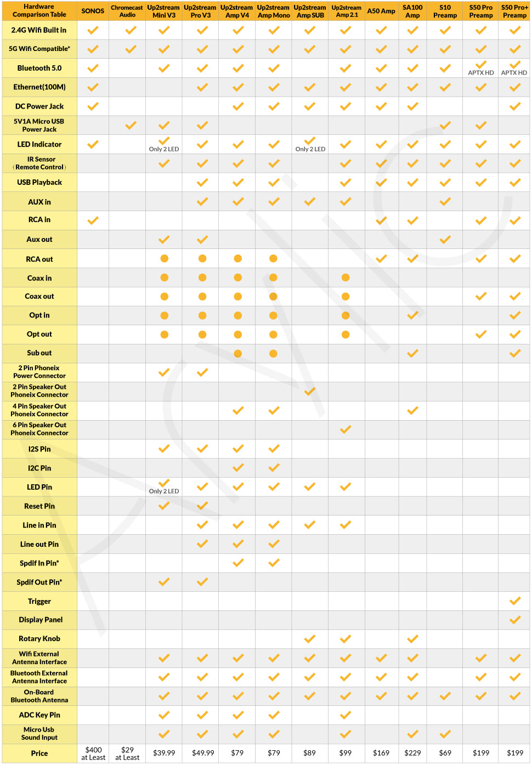Click Chromecast Audio 5V1A Micro USB checkmark
The image size is (532, 764).
click(x=131, y=126)
